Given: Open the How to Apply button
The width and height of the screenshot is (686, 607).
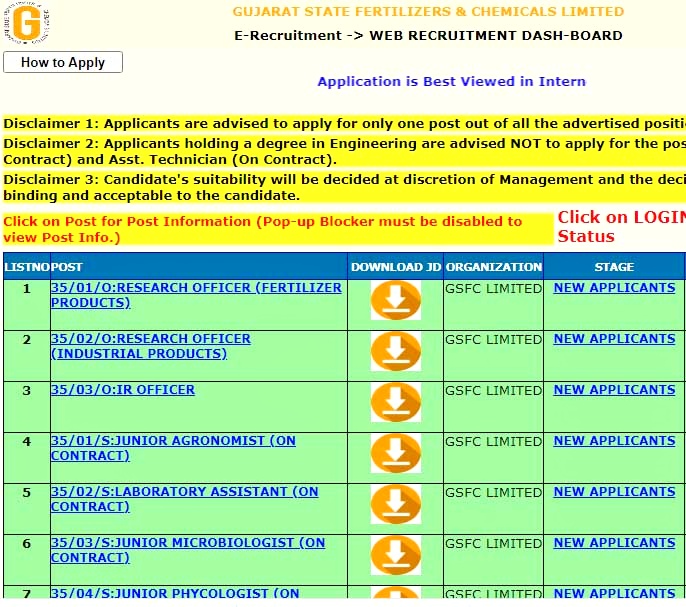Looking at the screenshot, I should 63,62.
